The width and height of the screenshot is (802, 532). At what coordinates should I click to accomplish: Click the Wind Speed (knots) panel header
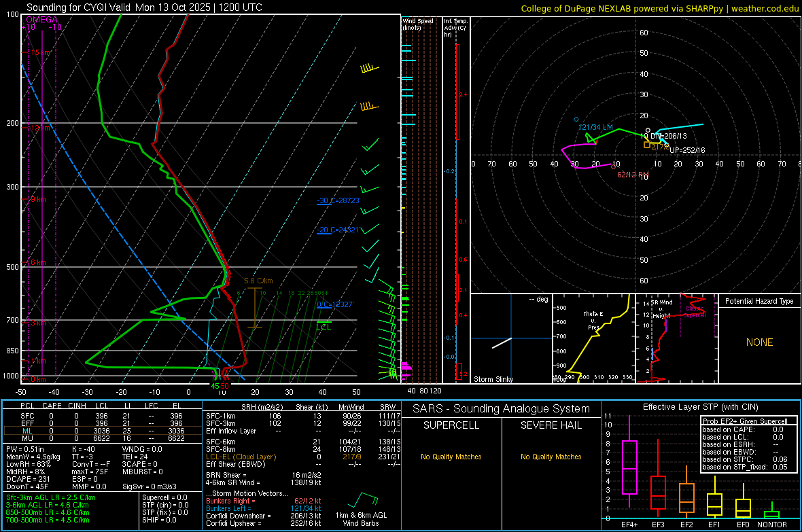tap(418, 24)
